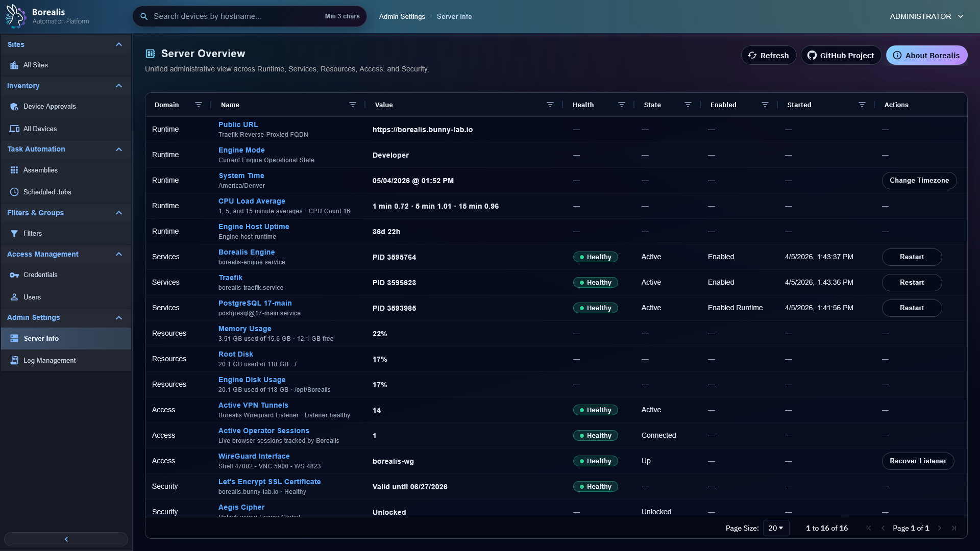
Task: Click the Credentials key icon
Action: (14, 275)
